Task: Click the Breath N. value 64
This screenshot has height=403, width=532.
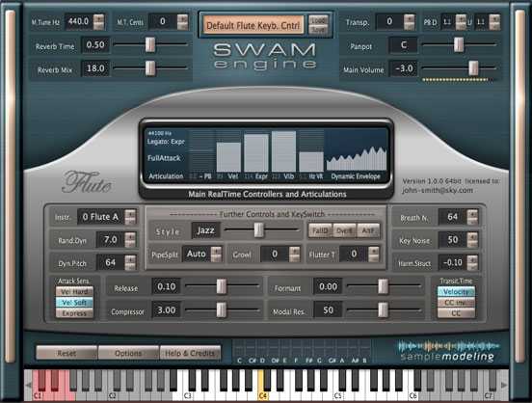Action: pyautogui.click(x=452, y=217)
